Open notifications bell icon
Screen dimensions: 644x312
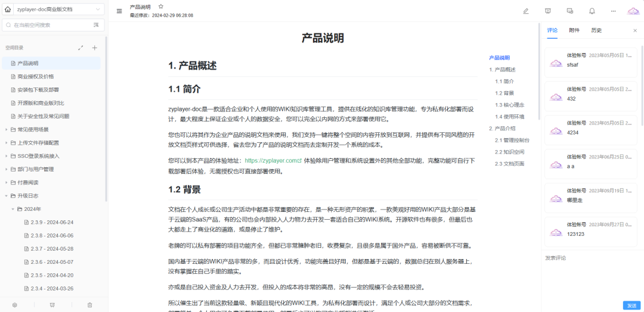pos(592,11)
